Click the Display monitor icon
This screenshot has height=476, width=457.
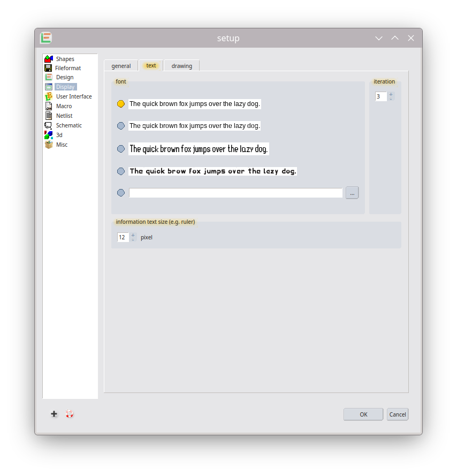(x=49, y=87)
